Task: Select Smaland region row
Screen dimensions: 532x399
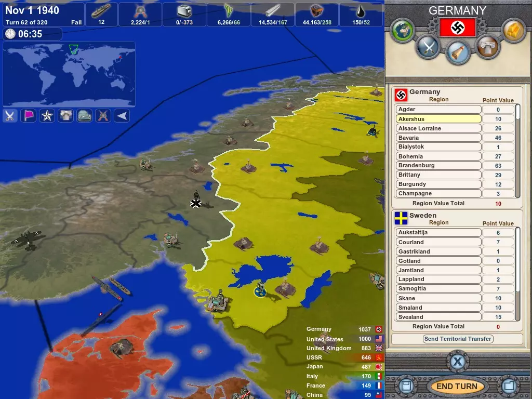Action: pos(438,308)
